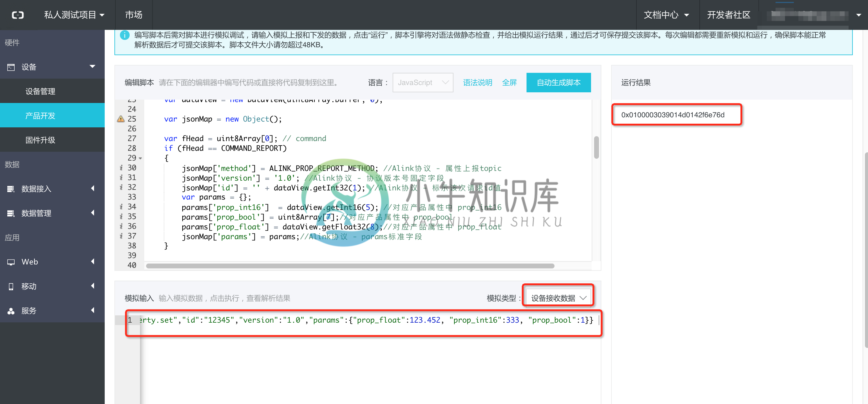This screenshot has height=404, width=868.
Task: Click into the simulated input JSON line
Action: pyautogui.click(x=366, y=320)
